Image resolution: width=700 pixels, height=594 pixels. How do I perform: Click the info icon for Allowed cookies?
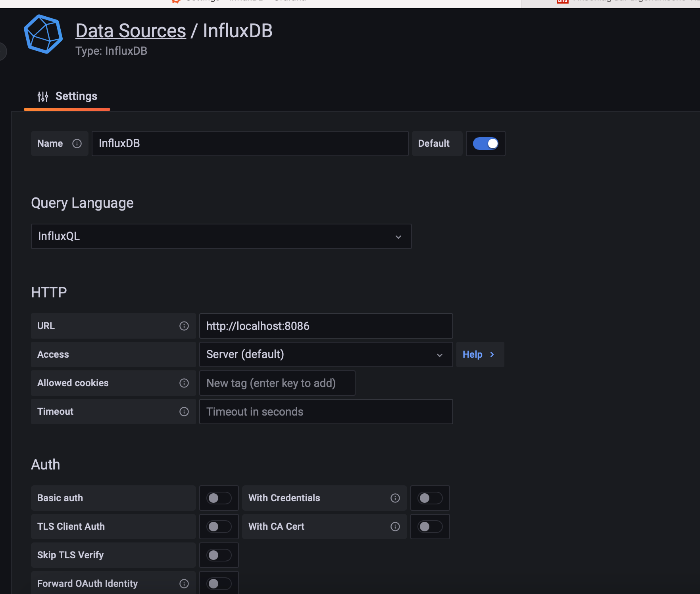[184, 383]
